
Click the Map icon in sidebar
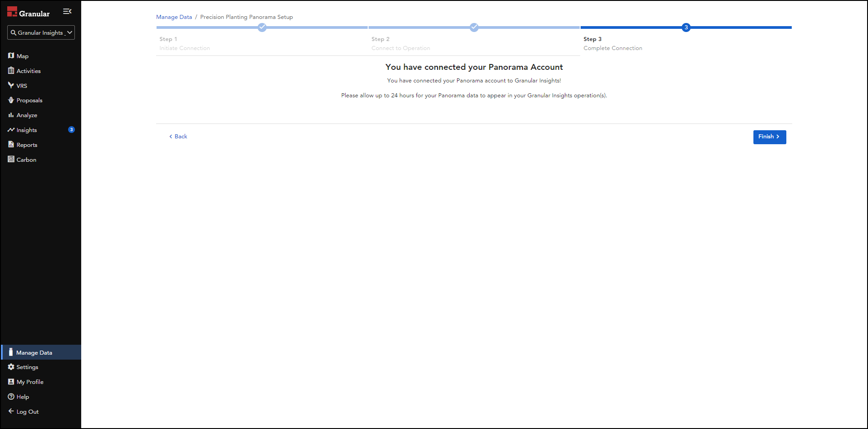click(x=11, y=55)
